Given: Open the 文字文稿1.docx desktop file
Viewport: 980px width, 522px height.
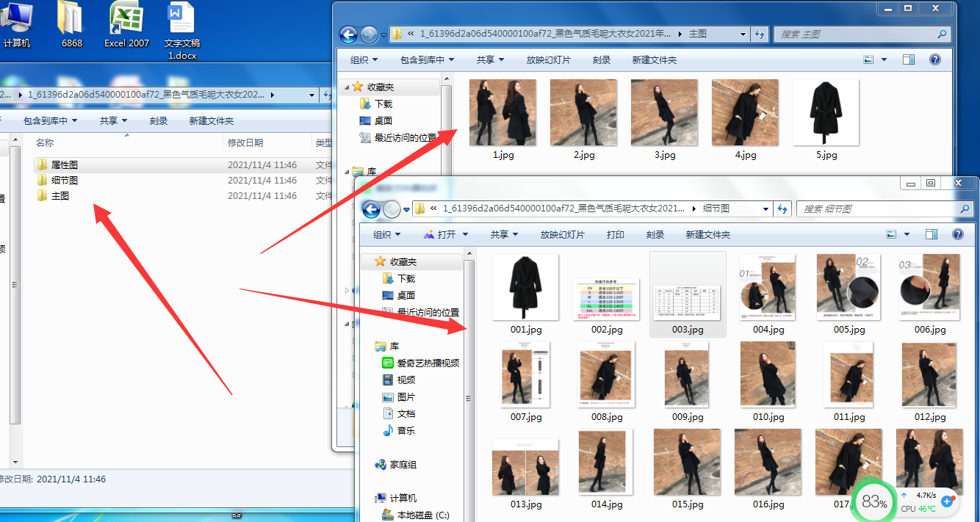Looking at the screenshot, I should (x=181, y=31).
